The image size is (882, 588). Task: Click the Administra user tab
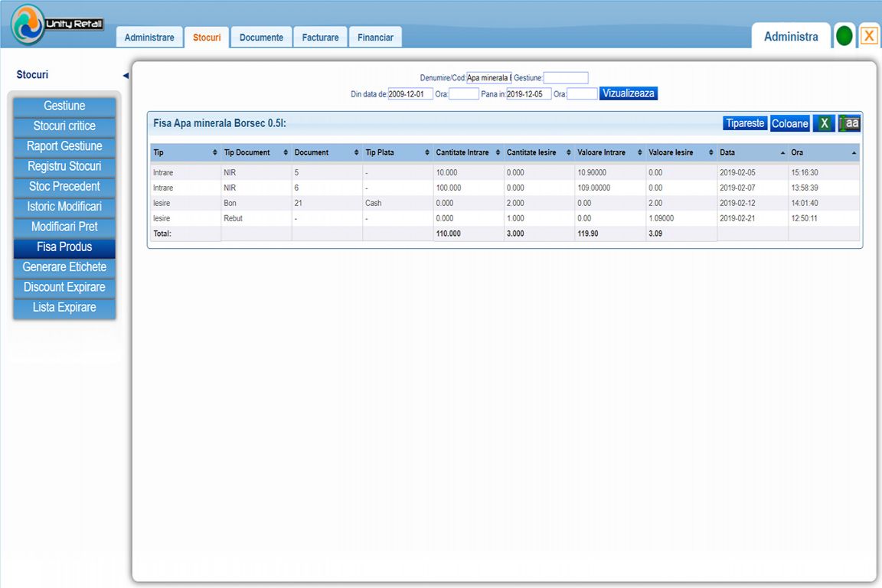click(x=791, y=37)
